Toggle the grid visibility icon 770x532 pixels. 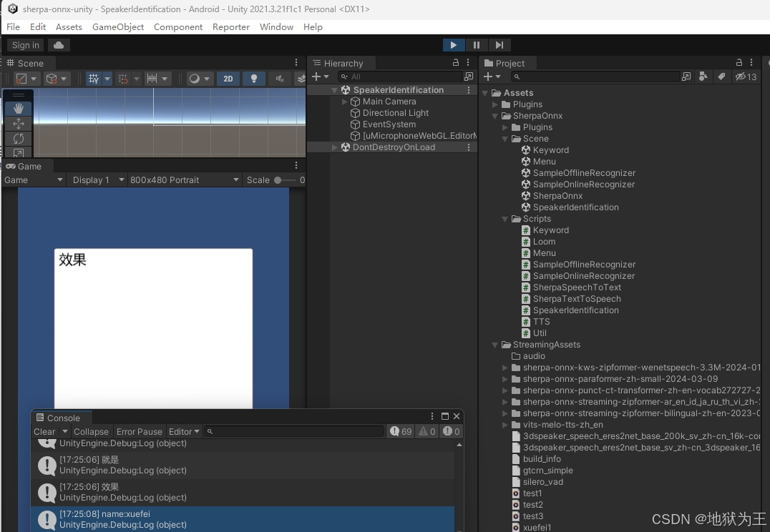coord(93,79)
